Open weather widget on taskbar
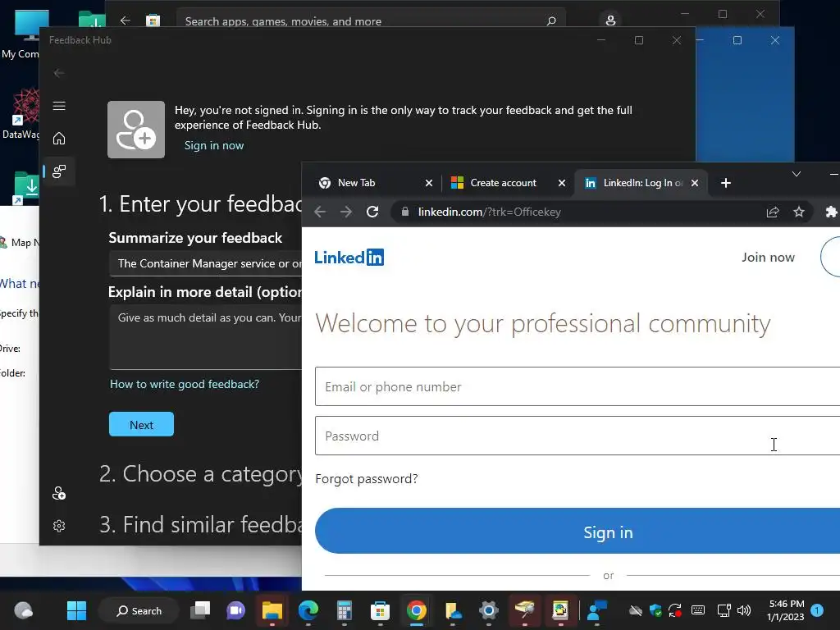The height and width of the screenshot is (630, 840). [x=23, y=610]
